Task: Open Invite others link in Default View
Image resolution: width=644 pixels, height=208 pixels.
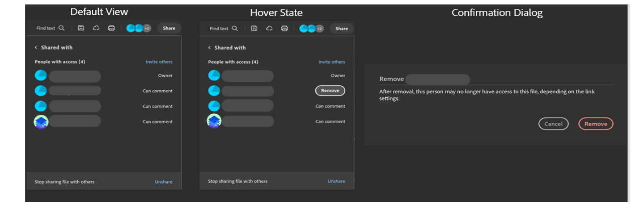Action: (159, 62)
